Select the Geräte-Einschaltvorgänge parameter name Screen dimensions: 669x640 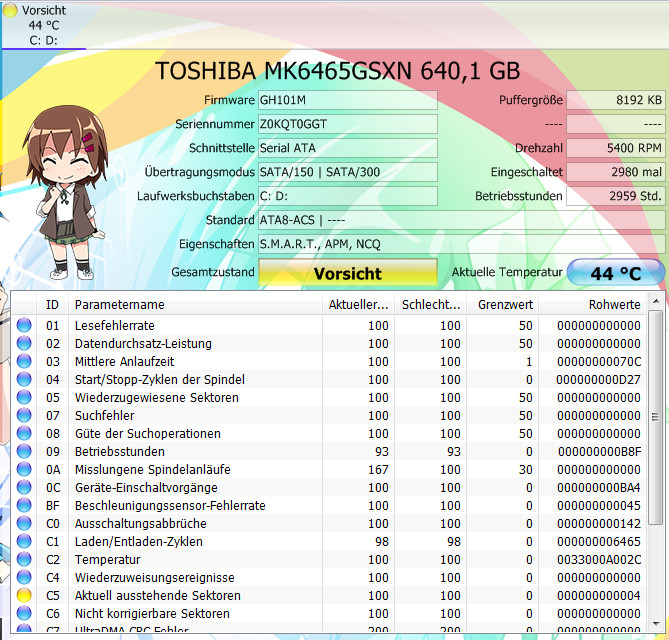146,488
